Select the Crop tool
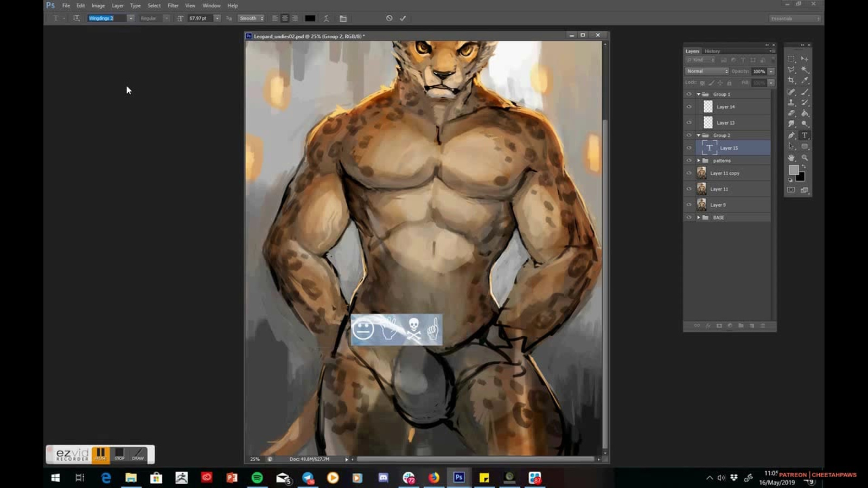The image size is (868, 488). click(792, 80)
